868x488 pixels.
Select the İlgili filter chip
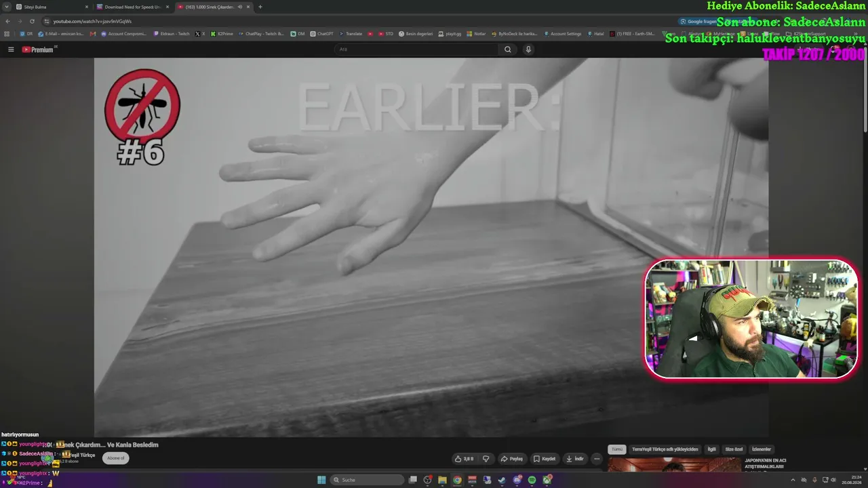(712, 449)
